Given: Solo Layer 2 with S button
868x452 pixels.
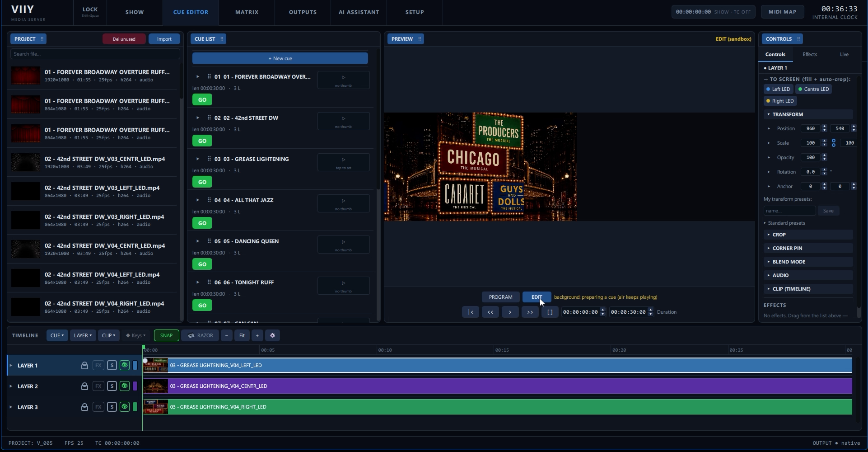Looking at the screenshot, I should pos(112,386).
